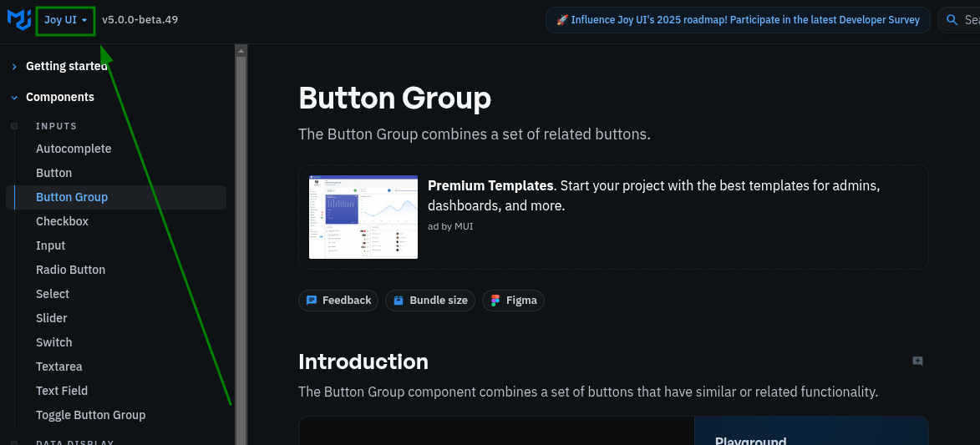The height and width of the screenshot is (445, 980).
Task: Open the Switch component page
Action: 53,342
